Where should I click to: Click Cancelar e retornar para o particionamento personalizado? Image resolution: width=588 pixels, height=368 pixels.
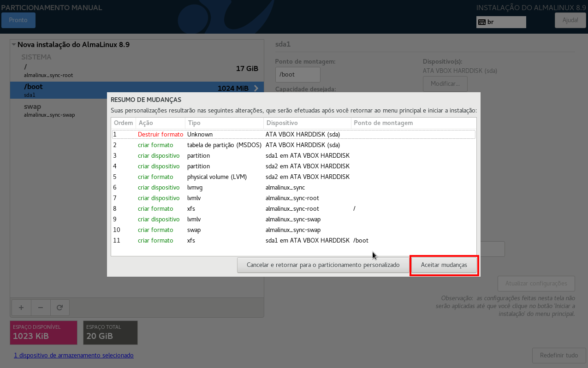(323, 265)
